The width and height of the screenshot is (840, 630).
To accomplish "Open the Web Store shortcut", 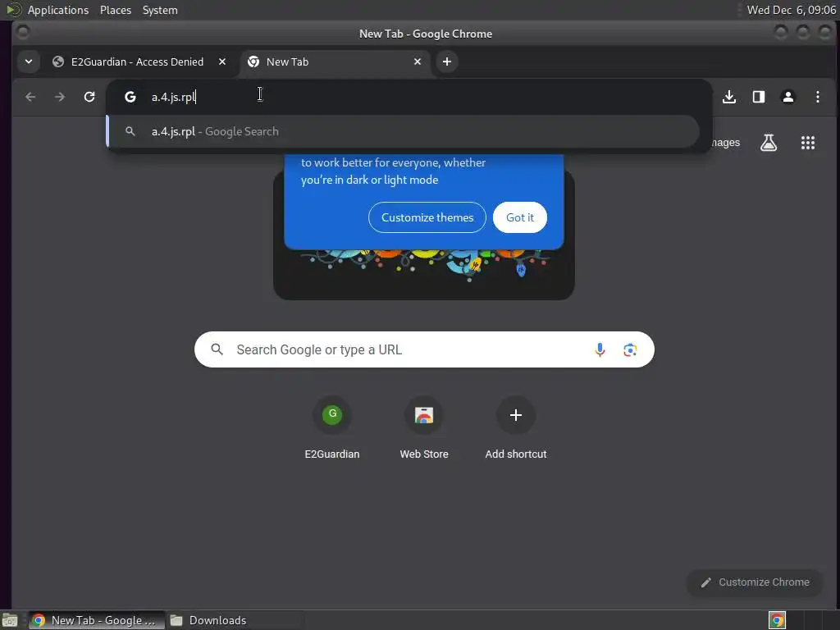I will pos(424,428).
